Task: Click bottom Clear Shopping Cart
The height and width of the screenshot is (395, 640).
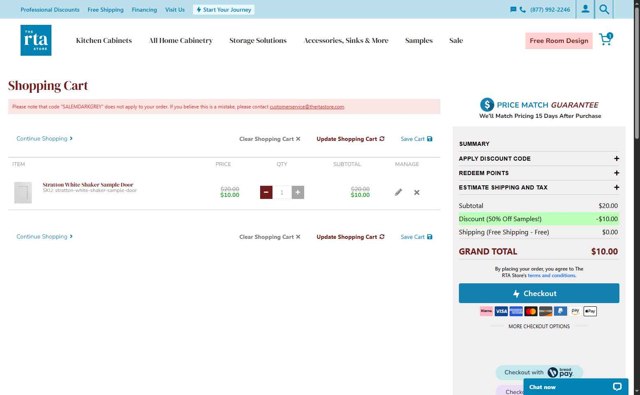Action: click(x=270, y=237)
